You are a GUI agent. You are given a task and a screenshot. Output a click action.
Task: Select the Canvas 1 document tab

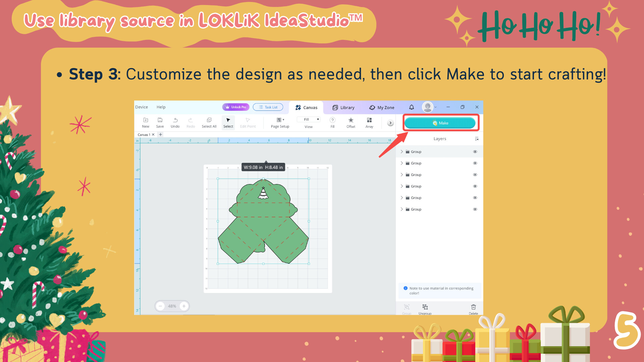click(x=144, y=135)
